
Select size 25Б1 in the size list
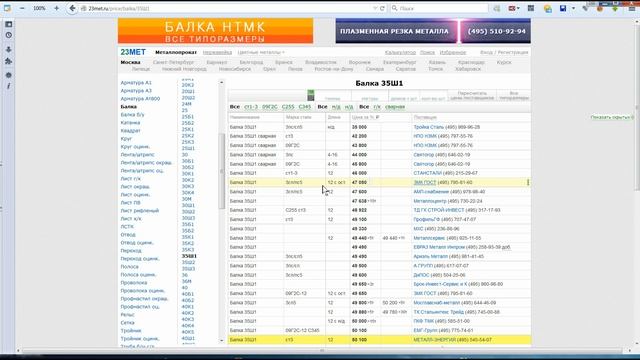click(188, 117)
